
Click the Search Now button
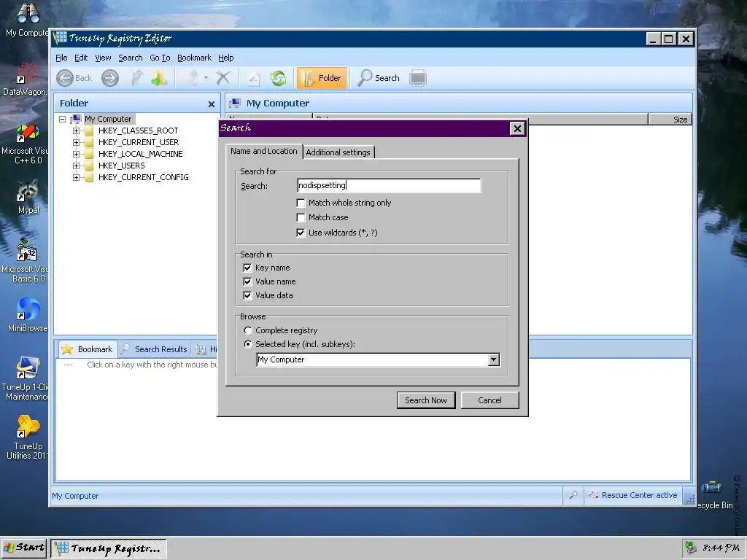426,400
